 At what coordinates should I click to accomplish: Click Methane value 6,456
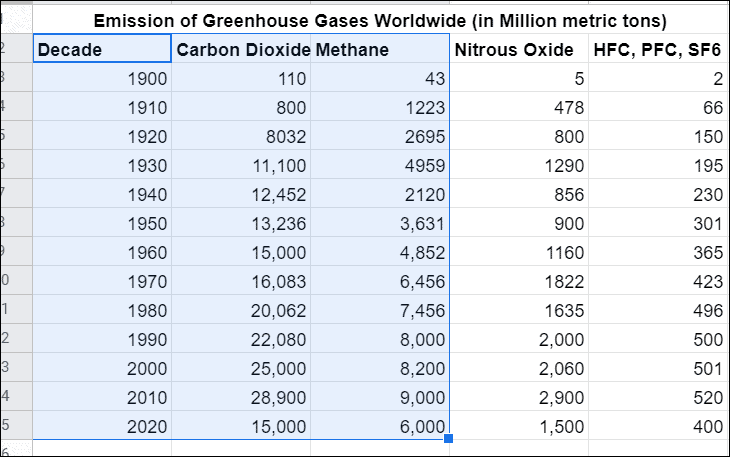[x=380, y=281]
